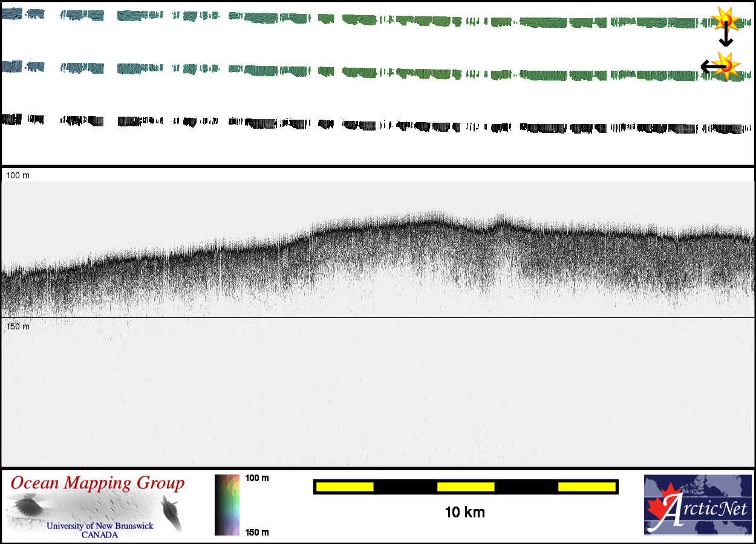Click the ArcticNet logo
Viewport: 756px width, 544px height.
click(x=698, y=505)
